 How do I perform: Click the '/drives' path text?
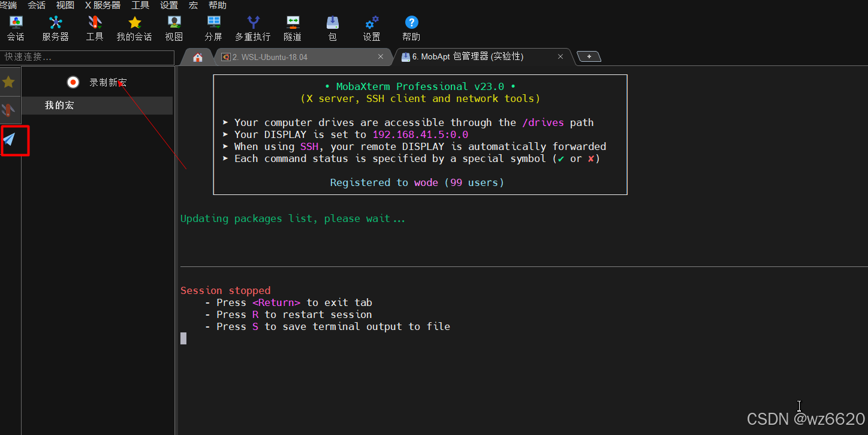pos(543,122)
